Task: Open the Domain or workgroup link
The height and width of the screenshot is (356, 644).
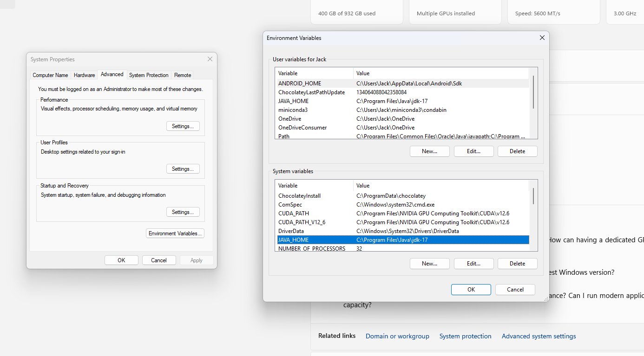Action: pyautogui.click(x=397, y=336)
